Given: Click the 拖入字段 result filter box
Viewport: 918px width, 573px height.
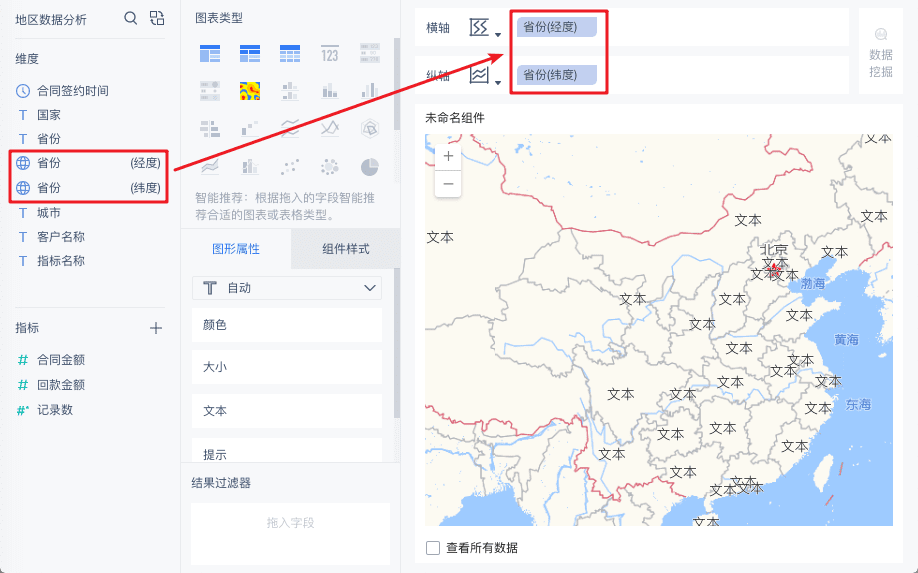Looking at the screenshot, I should [290, 533].
